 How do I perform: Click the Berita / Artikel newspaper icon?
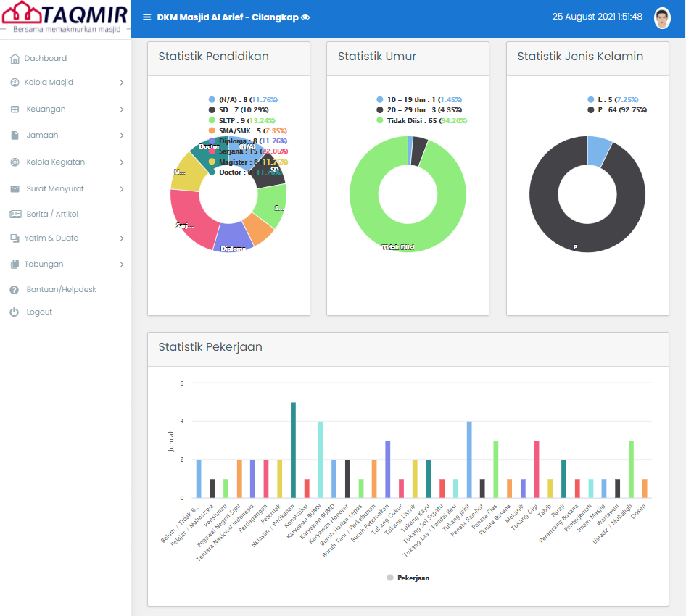pos(15,215)
